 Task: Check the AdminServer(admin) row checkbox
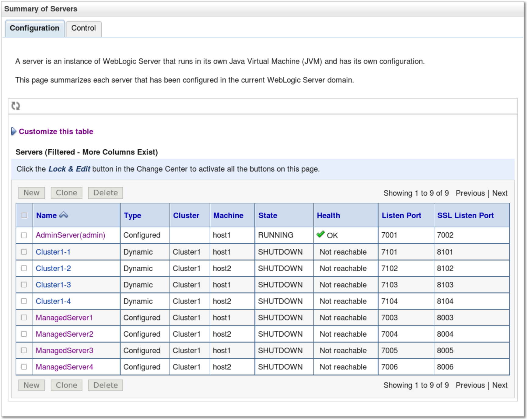tap(24, 235)
